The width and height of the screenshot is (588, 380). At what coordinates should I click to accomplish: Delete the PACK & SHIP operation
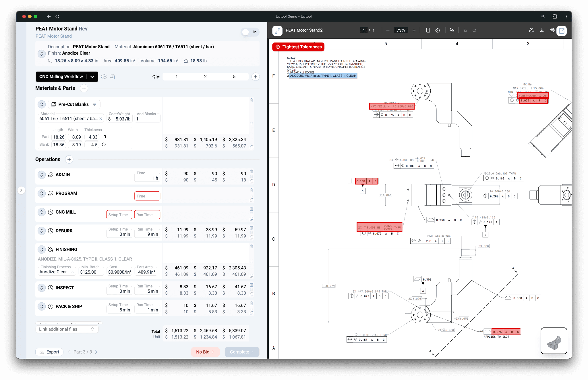coord(252,303)
